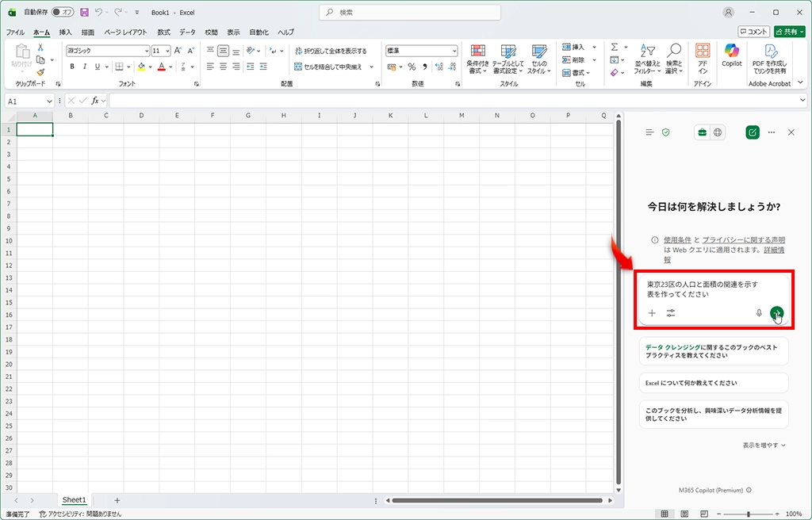Expand 表示を増やす in Copilot pane
812x520 pixels.
764,445
